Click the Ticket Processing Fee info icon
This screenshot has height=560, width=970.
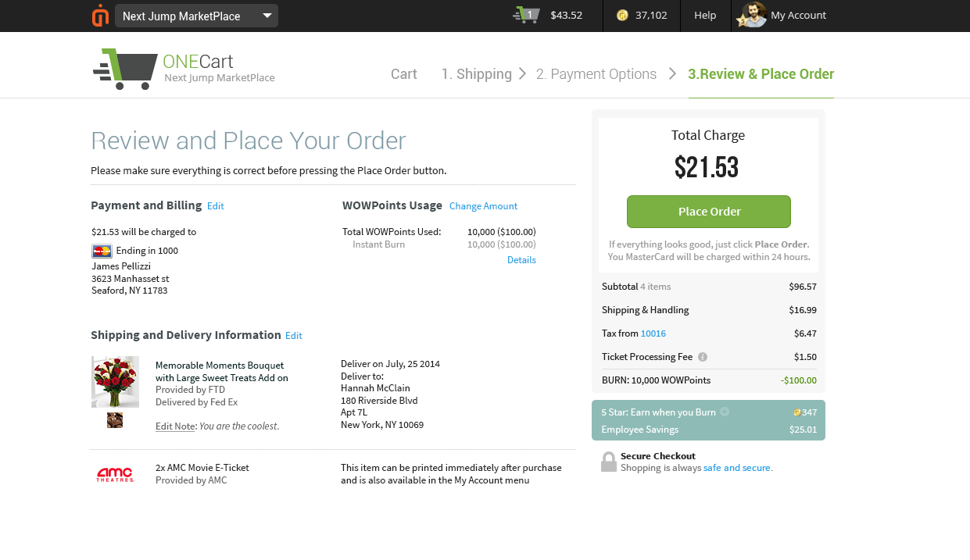tap(703, 357)
